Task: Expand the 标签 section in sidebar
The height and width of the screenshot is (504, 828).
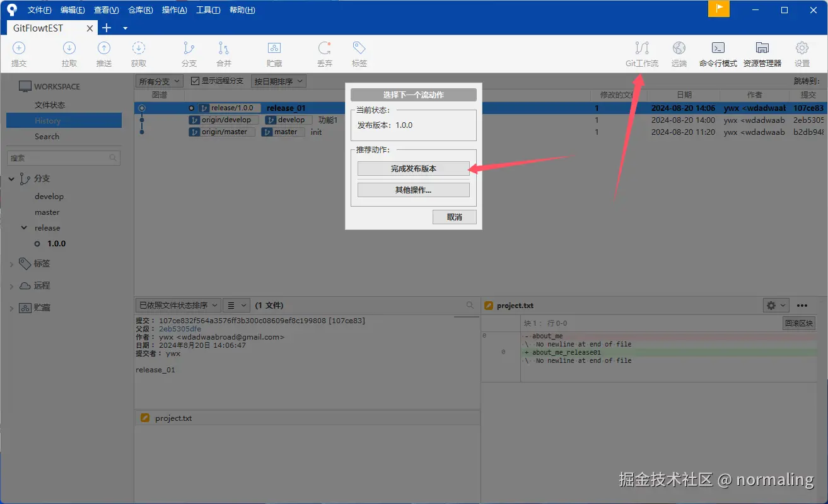Action: [11, 264]
